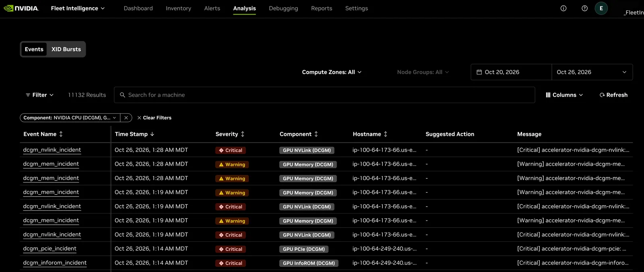Click Critical badge in dcgm_inforom_incident row

tap(231, 263)
